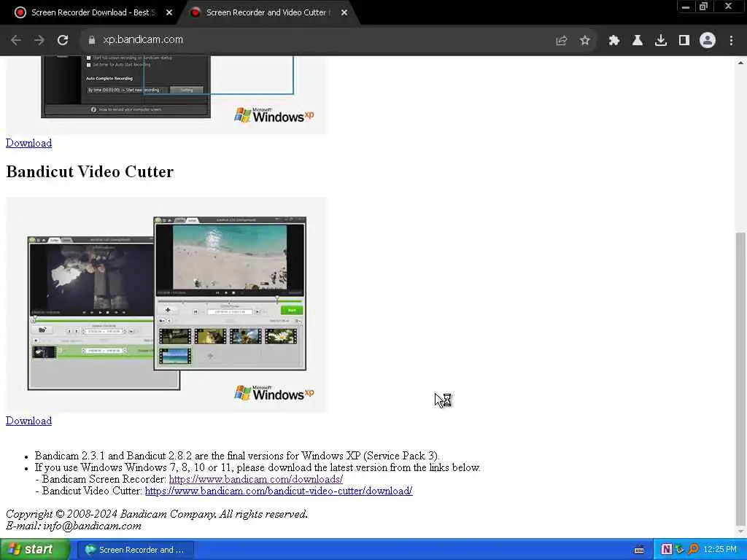Reload the xp.bandicam.com page
The width and height of the screenshot is (747, 560).
(x=63, y=40)
